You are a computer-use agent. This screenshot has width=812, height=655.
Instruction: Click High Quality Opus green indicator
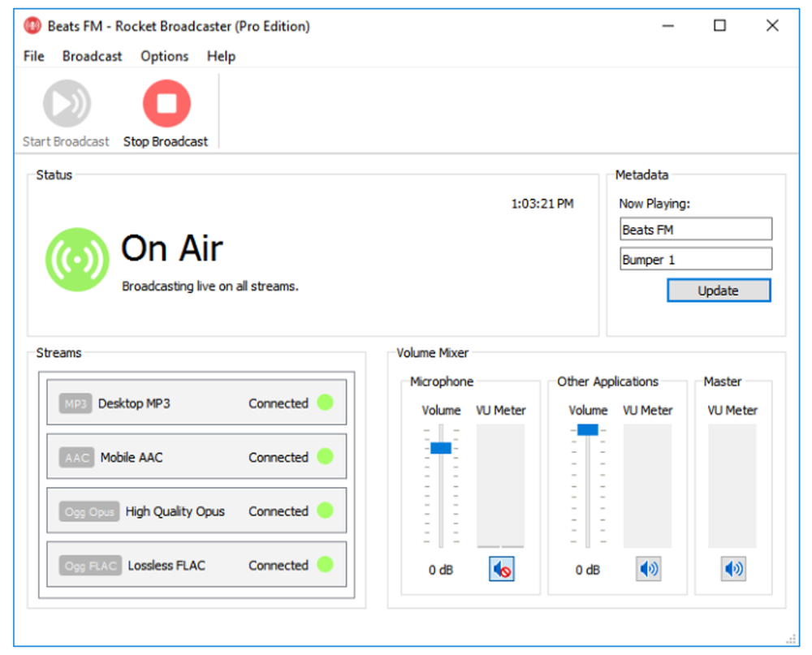click(326, 511)
